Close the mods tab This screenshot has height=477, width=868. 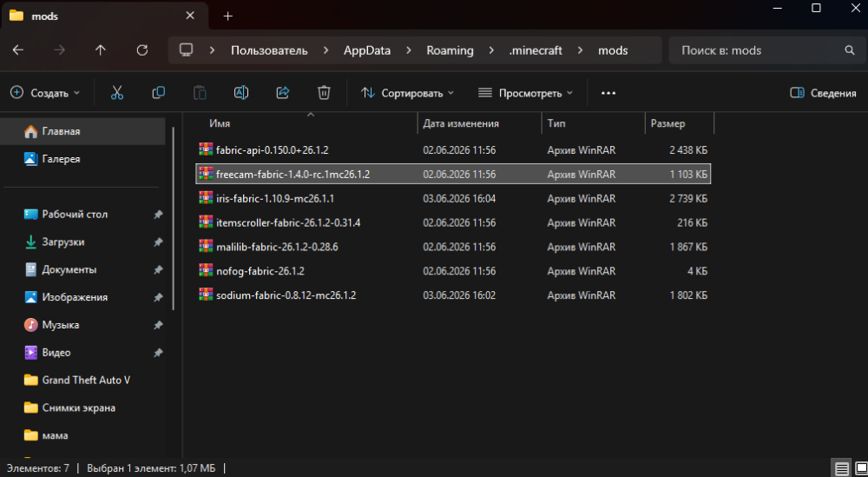tap(190, 16)
